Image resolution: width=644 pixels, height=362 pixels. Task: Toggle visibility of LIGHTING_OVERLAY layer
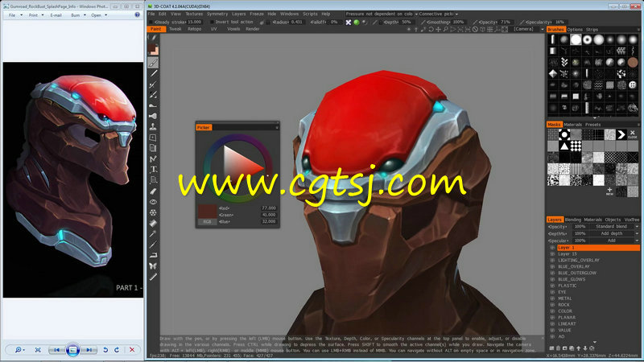552,260
